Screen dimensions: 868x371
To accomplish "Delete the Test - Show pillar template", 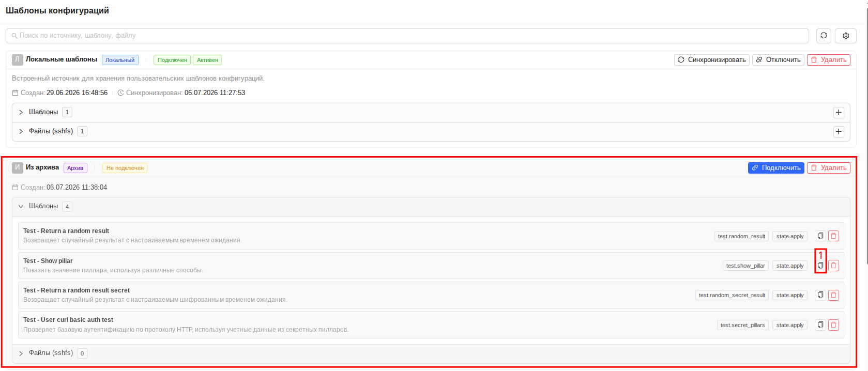I will pyautogui.click(x=833, y=266).
